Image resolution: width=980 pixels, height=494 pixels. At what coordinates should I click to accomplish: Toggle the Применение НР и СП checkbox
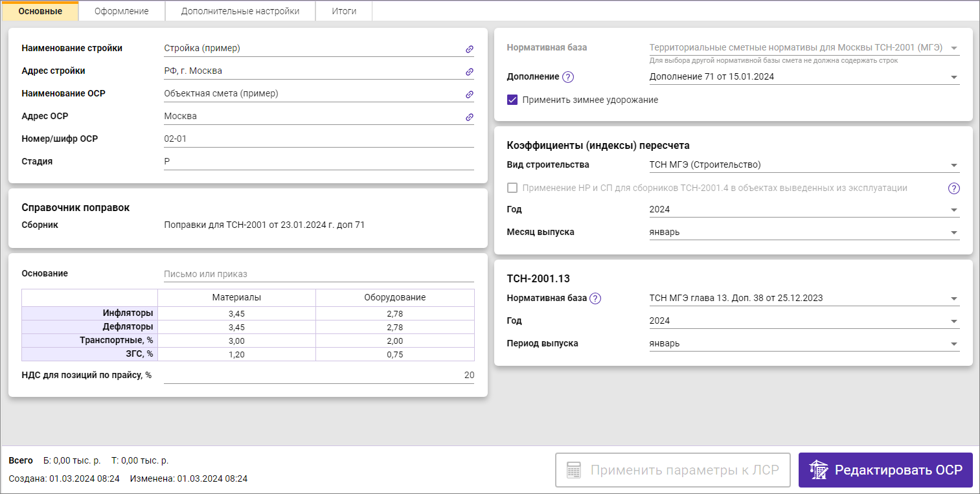click(x=512, y=188)
